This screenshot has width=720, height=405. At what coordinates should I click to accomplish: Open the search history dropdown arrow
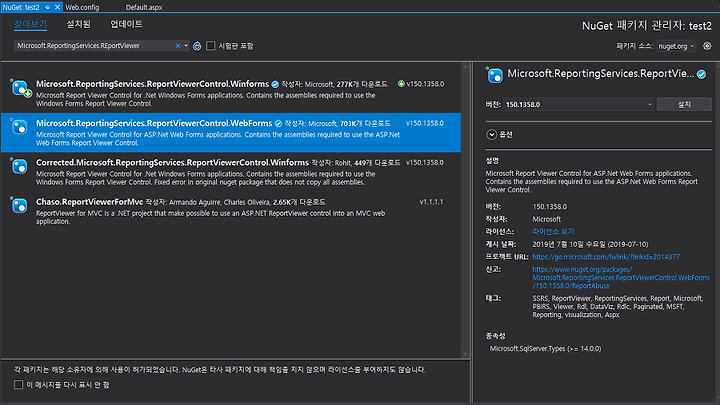tap(186, 46)
